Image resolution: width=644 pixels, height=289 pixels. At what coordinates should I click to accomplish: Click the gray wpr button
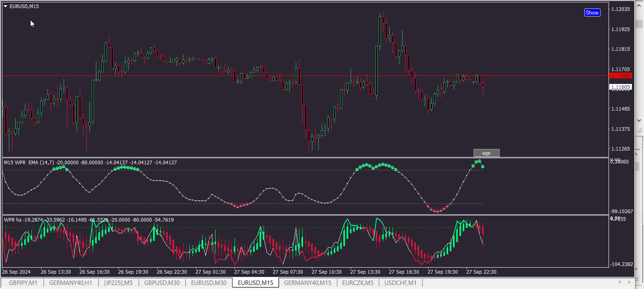click(486, 153)
